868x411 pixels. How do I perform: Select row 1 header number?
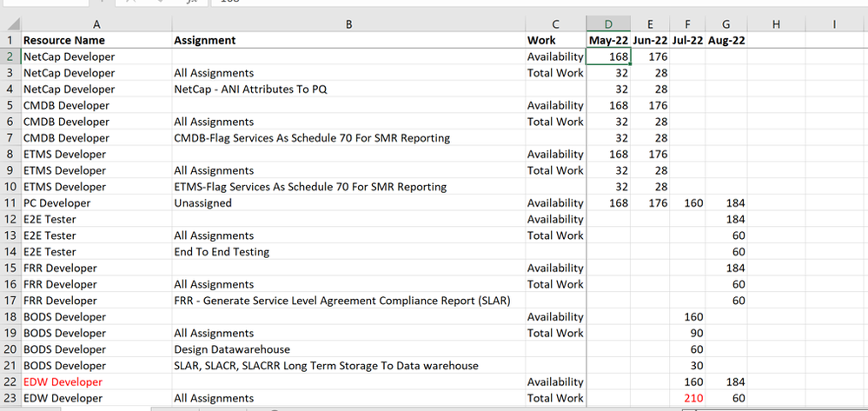10,41
